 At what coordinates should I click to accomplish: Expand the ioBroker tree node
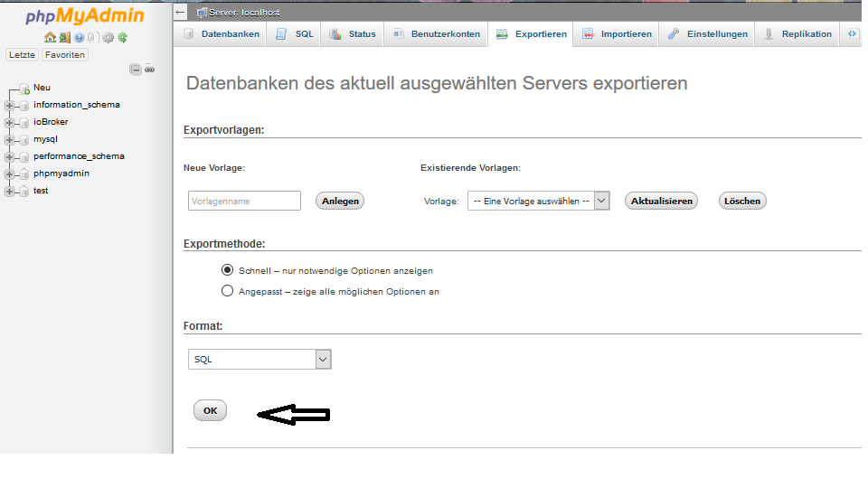click(x=9, y=123)
